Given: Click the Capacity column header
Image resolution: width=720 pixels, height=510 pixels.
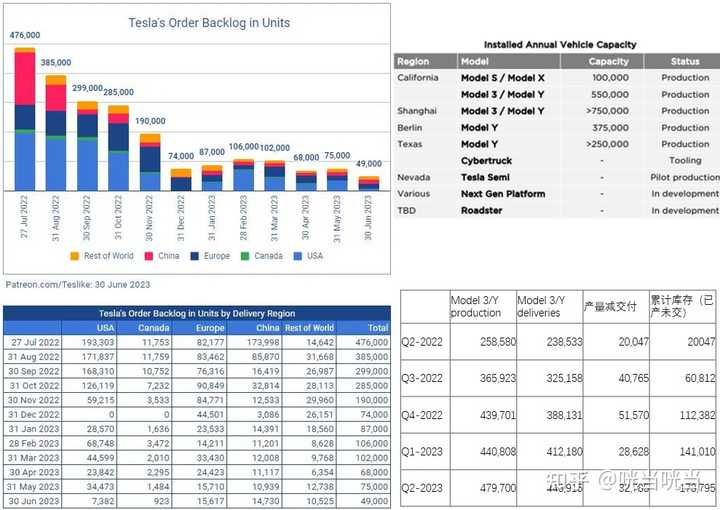Looking at the screenshot, I should tap(608, 62).
